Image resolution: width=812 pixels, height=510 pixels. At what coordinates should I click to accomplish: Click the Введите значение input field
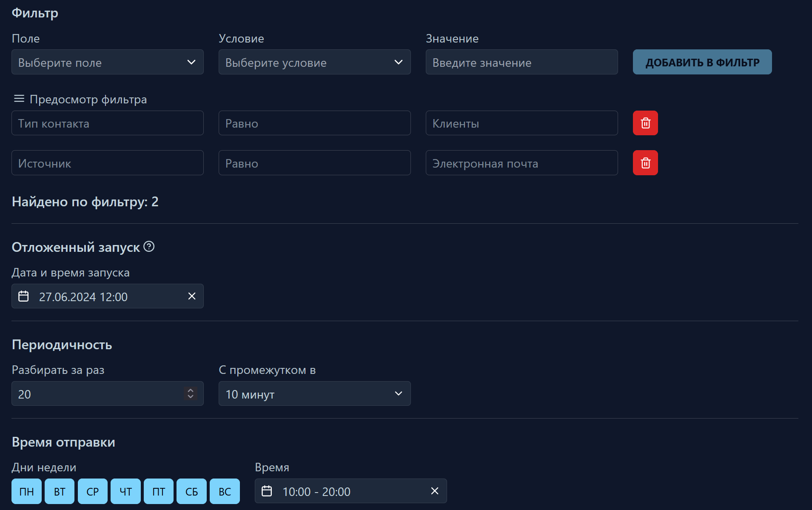point(521,62)
